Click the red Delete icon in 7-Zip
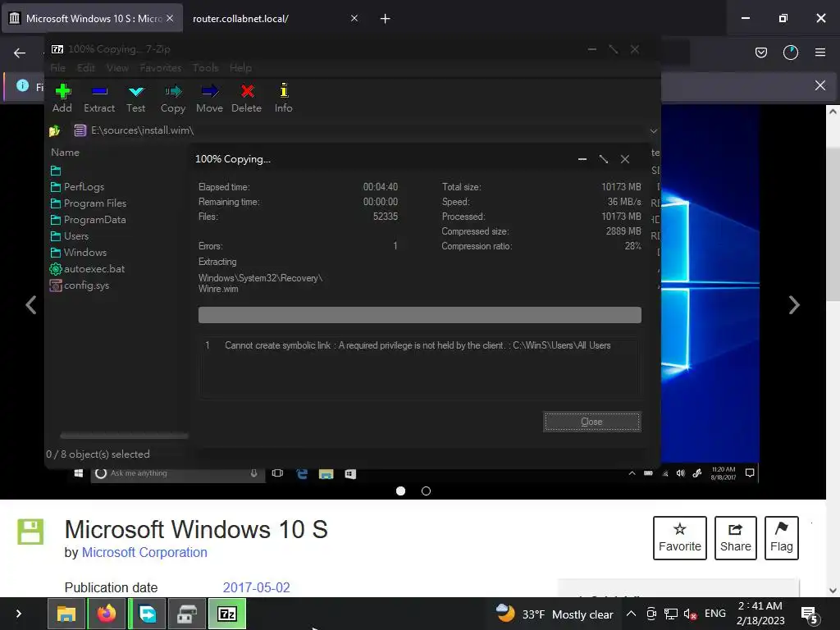The width and height of the screenshot is (840, 630). (247, 91)
